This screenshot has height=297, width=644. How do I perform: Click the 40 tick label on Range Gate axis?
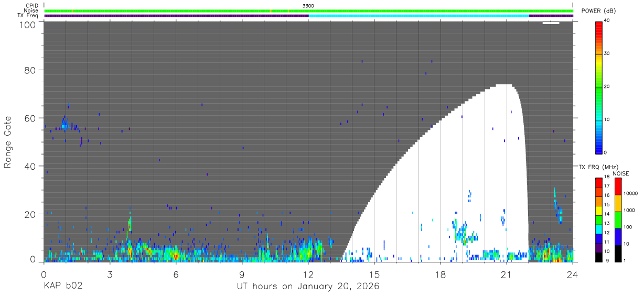click(30, 167)
